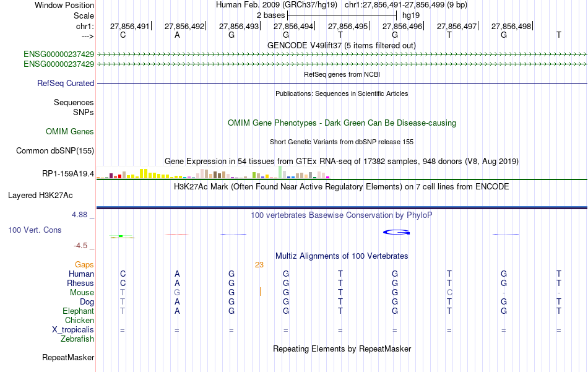Click the gray C in the Mouse row
Screen dimensions: 588x372
pyautogui.click(x=449, y=293)
